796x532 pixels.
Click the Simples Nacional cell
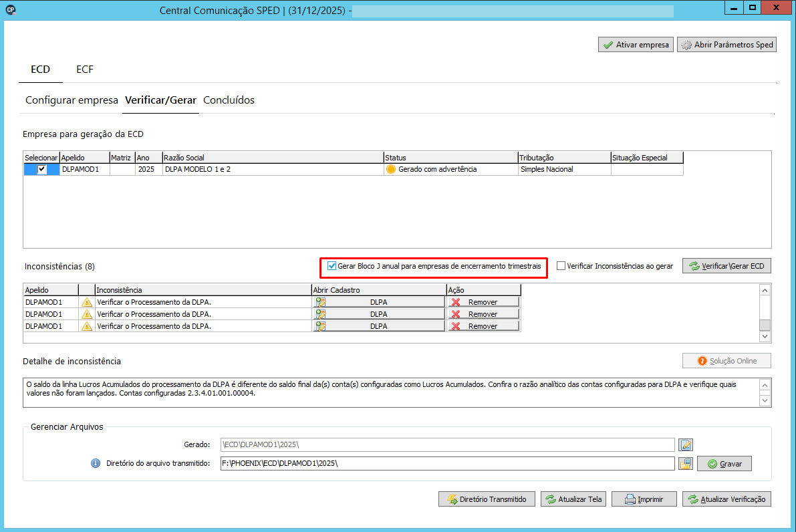564,170
